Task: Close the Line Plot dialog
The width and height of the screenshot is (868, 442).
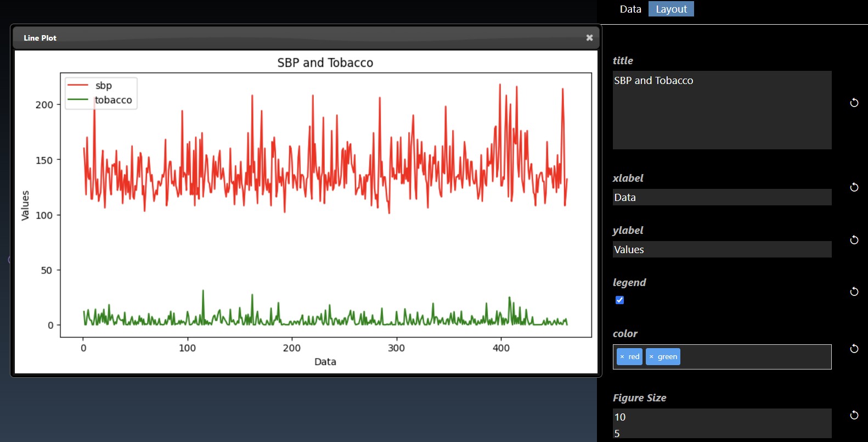Action: 589,38
